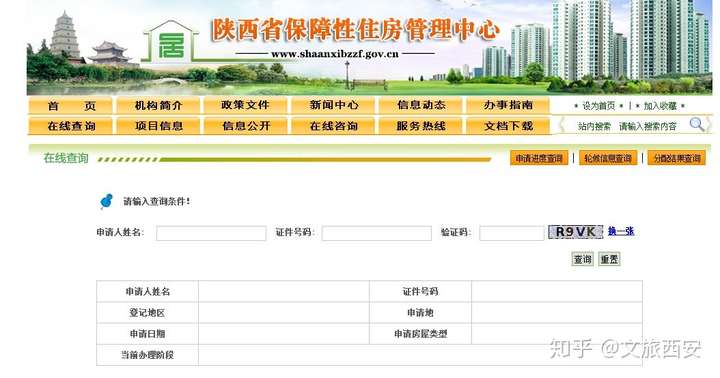Select 申请进度查询 tab button
Viewport: 720px width, 378px height.
click(539, 158)
